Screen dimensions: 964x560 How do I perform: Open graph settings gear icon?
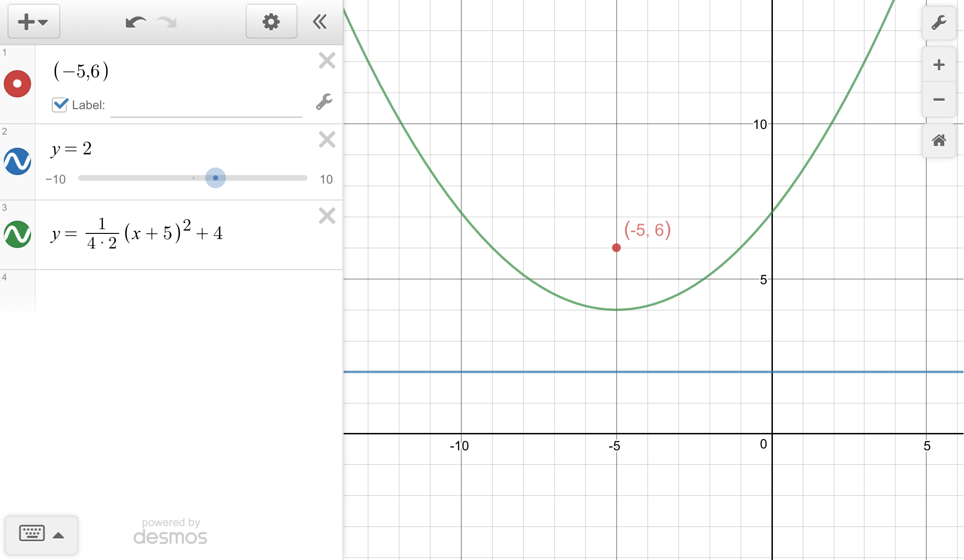point(271,22)
